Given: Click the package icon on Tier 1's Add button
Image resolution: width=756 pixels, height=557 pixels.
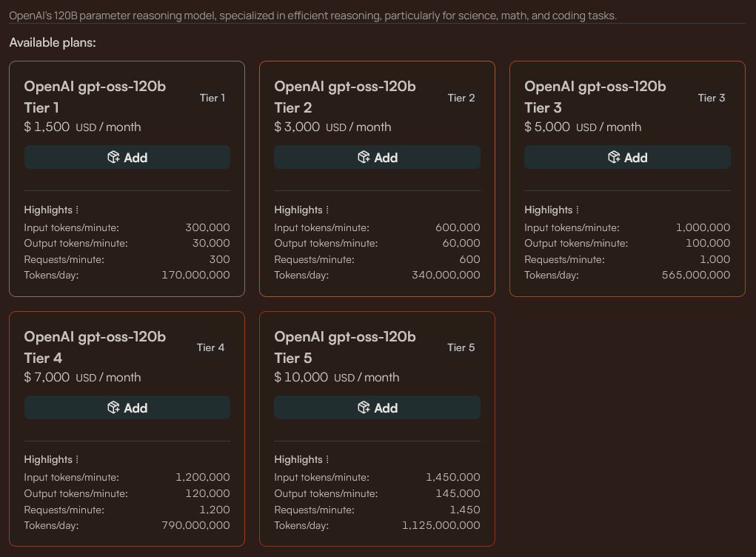Looking at the screenshot, I should (113, 157).
